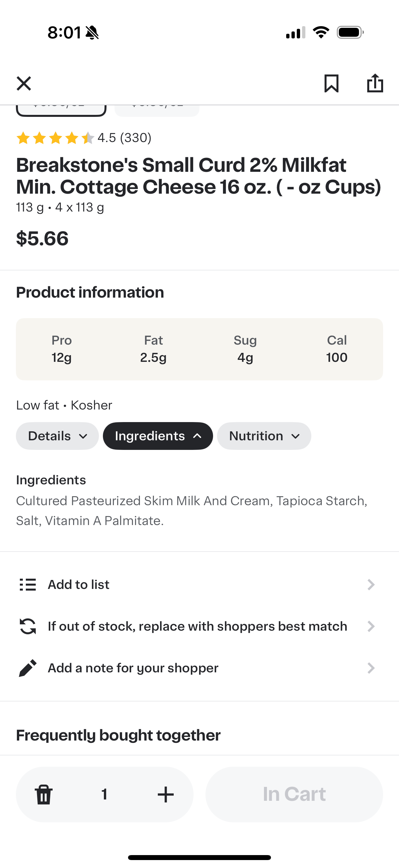Tap the Frequently bought together heading
Screen dimensions: 399x868
point(118,735)
